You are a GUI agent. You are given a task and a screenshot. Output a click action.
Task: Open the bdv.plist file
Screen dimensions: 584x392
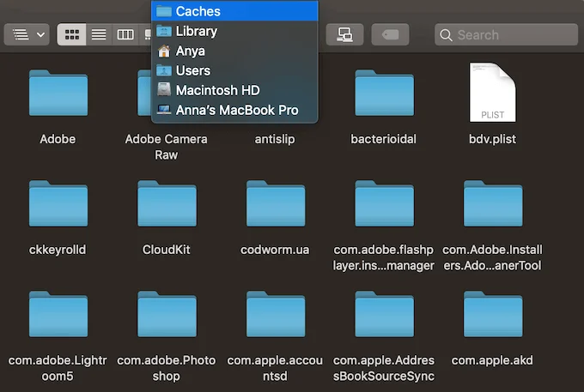coord(492,93)
